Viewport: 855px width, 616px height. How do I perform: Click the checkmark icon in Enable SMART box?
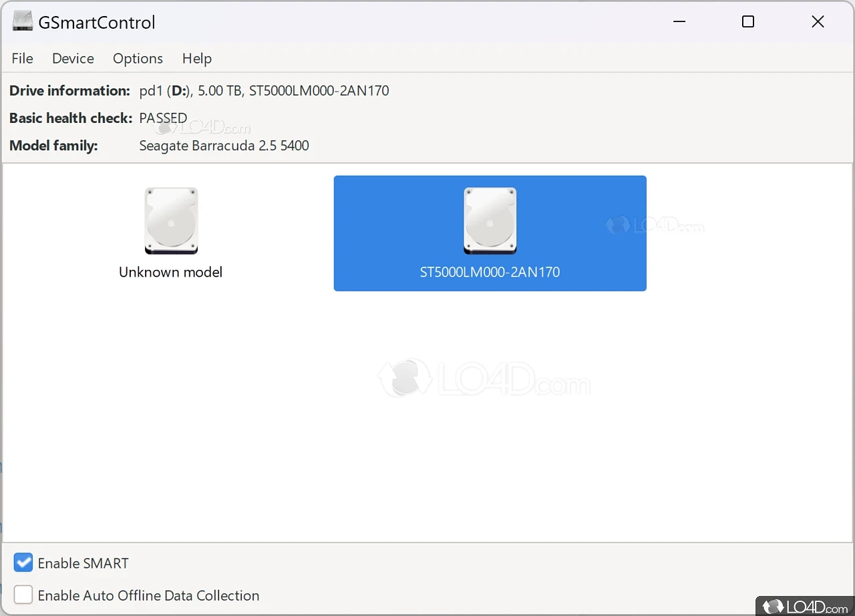[23, 563]
